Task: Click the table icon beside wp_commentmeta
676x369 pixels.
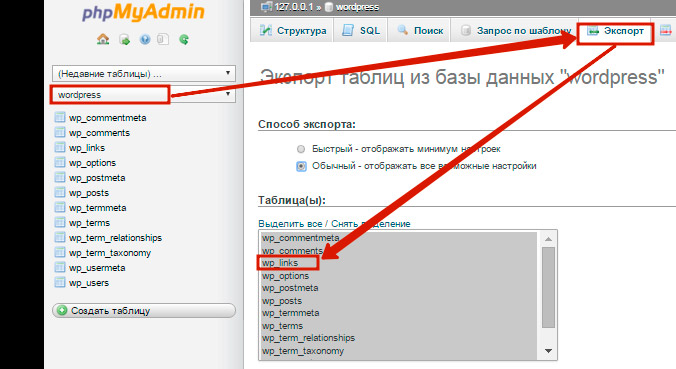Action: pyautogui.click(x=59, y=117)
